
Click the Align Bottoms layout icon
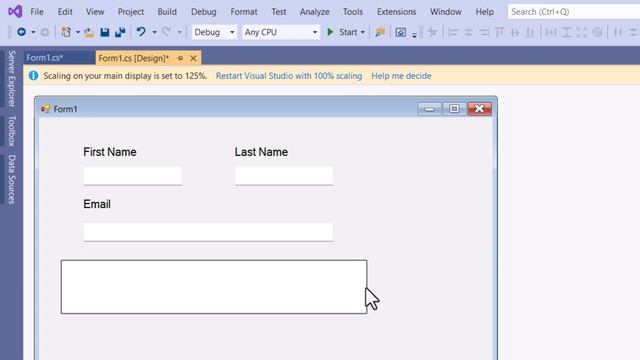530,32
